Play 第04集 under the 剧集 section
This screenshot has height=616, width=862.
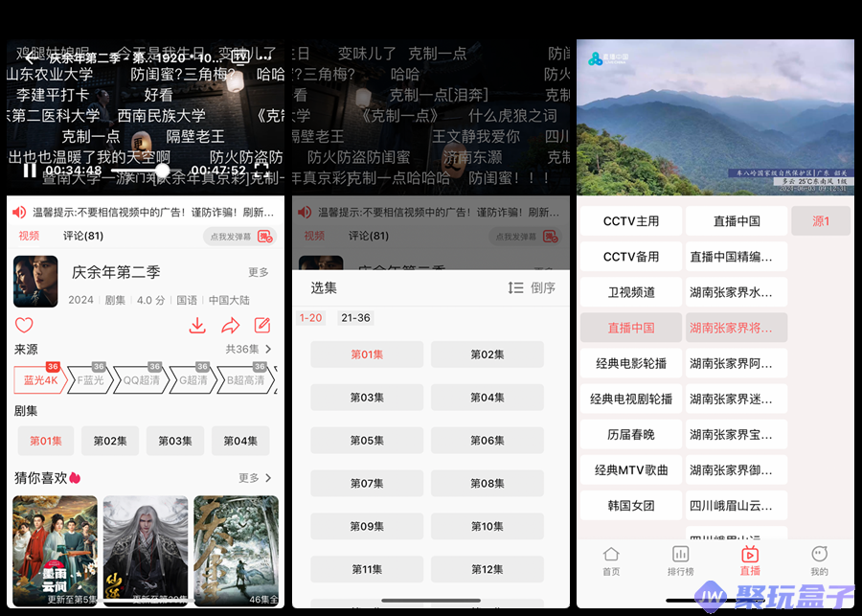(240, 441)
